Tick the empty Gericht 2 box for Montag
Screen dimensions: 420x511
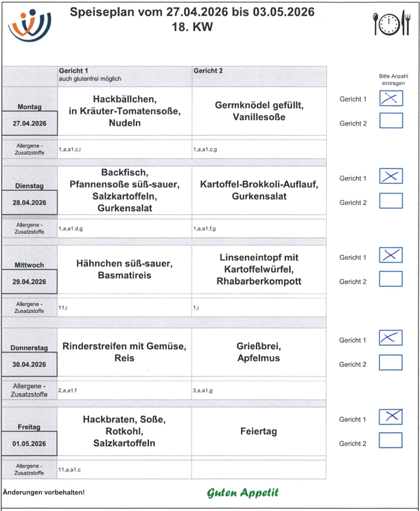click(x=390, y=121)
